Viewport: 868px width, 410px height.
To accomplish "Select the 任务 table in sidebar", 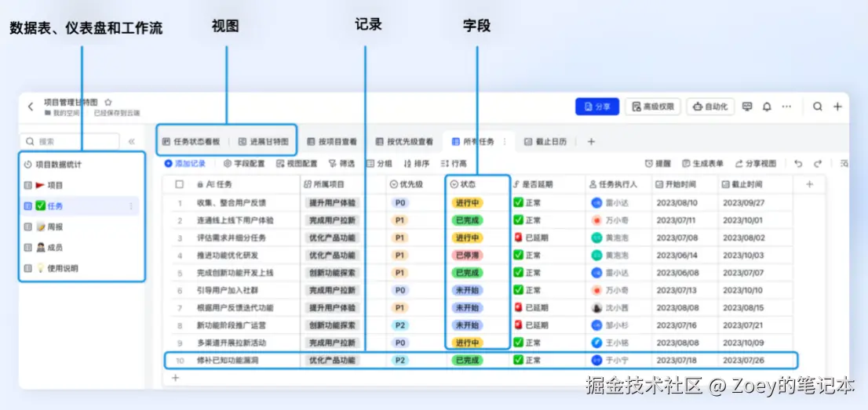I will click(79, 206).
